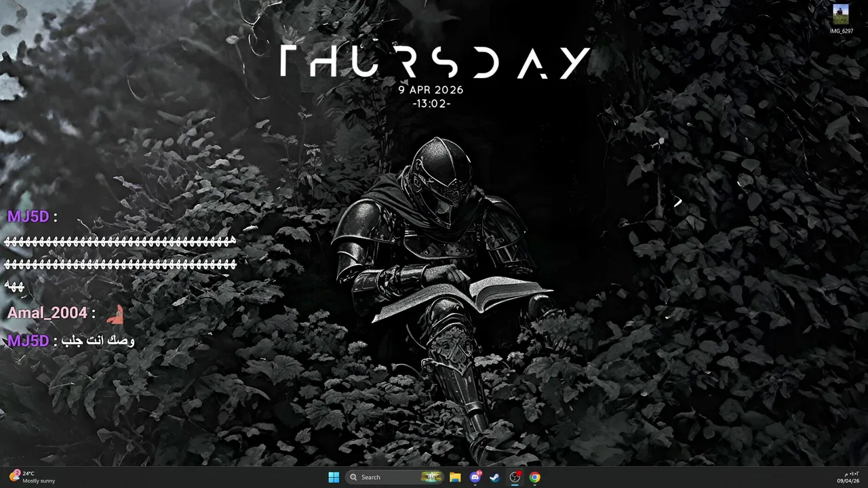Open the Windows Start menu
Viewport: 868px width, 488px height.
(x=334, y=477)
